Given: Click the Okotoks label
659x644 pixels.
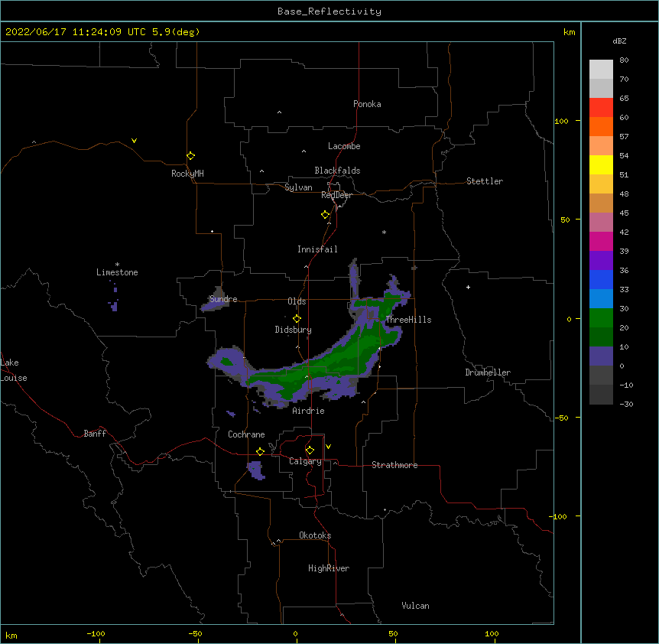Looking at the screenshot, I should (x=315, y=535).
